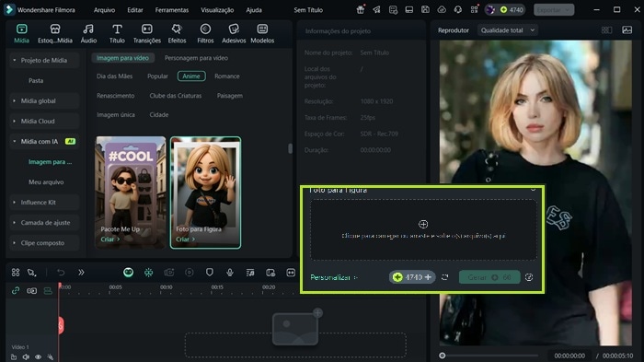Click the paper plane share icon
This screenshot has height=362, width=644.
pos(376,9)
